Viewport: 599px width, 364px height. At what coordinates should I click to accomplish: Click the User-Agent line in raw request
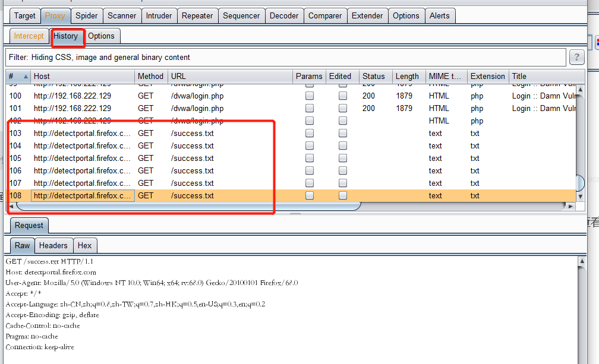coord(152,283)
